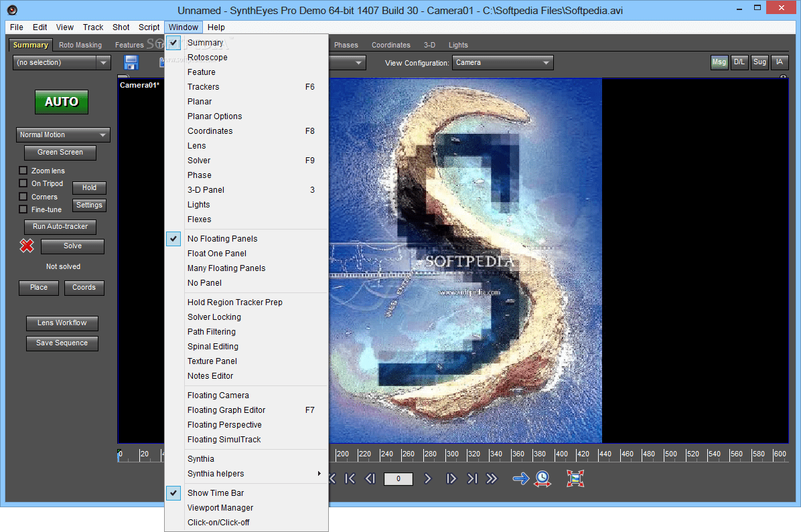801x532 pixels.
Task: Select Trackers from the Window menu
Action: point(203,86)
